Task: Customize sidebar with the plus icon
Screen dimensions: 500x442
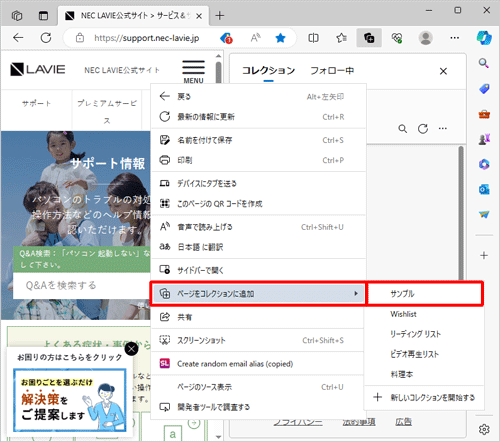Action: (484, 255)
